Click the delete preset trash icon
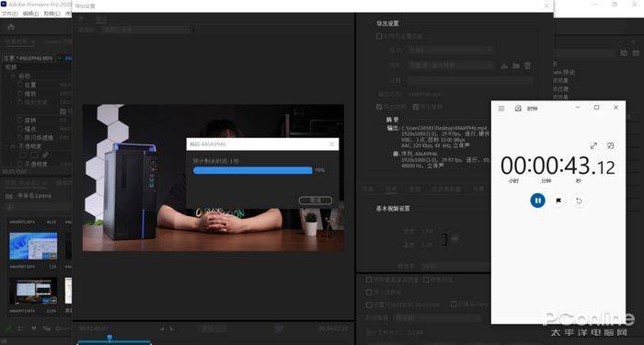Image resolution: width=644 pixels, height=345 pixels. click(528, 65)
